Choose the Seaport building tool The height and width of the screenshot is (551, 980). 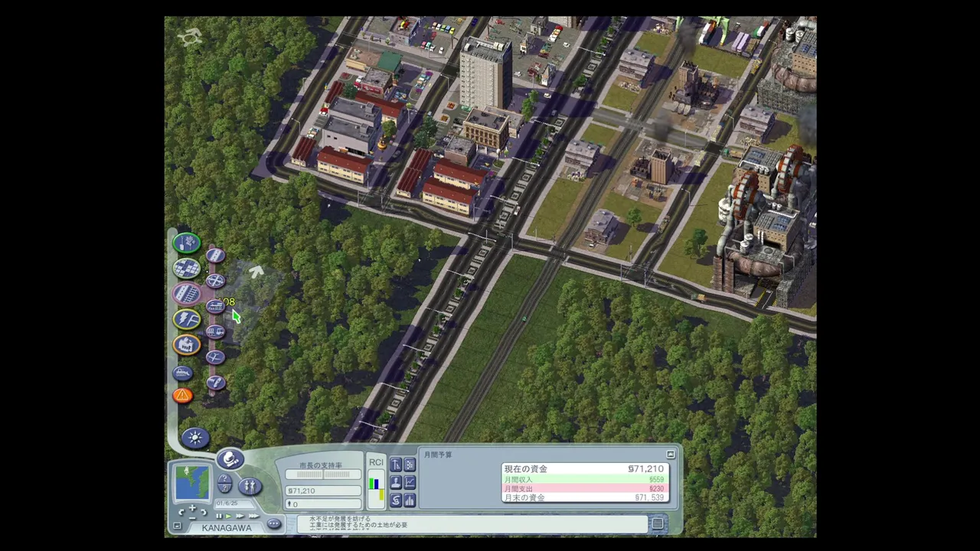216,382
